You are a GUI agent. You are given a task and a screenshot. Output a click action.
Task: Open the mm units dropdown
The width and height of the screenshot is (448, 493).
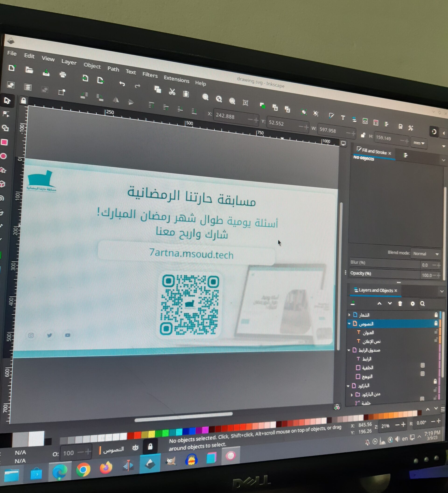tap(419, 143)
